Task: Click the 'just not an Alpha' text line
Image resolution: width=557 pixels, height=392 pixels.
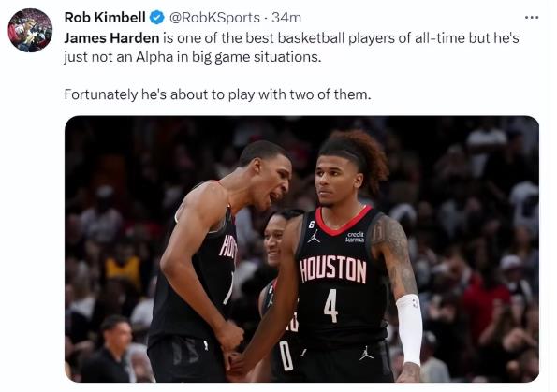Action: click(x=193, y=57)
